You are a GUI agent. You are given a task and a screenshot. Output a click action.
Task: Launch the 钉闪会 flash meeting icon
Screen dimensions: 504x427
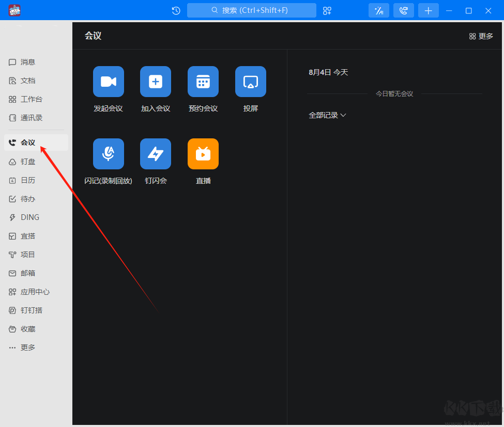[156, 154]
